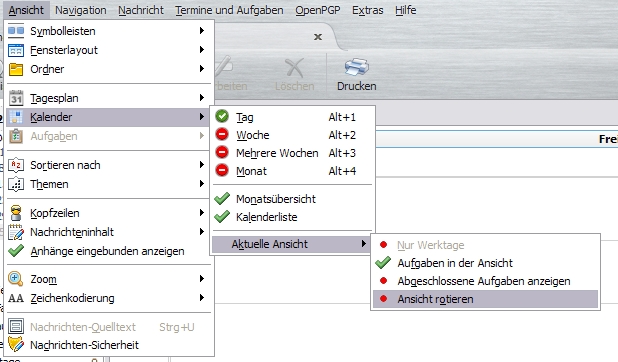The width and height of the screenshot is (618, 362).
Task: Click the yellow Ordner folder icon
Action: pos(16,69)
